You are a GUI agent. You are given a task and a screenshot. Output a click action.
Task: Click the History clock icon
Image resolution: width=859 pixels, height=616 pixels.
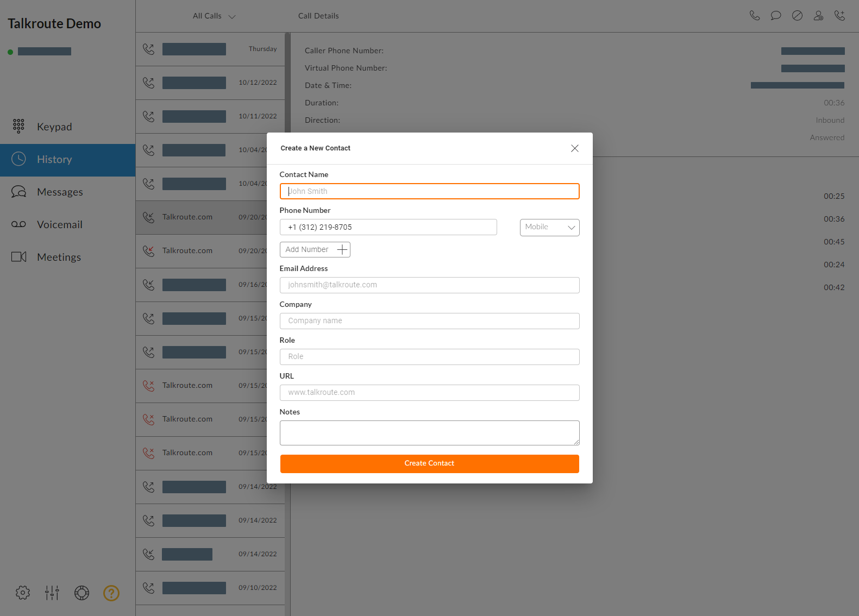point(18,159)
